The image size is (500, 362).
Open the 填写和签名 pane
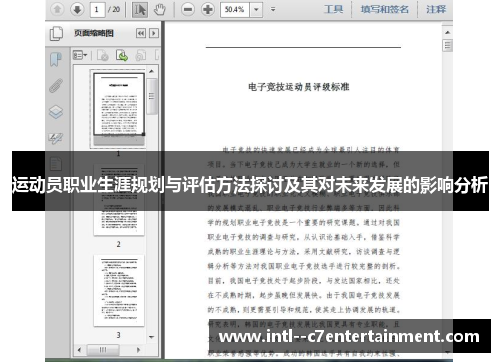click(384, 9)
